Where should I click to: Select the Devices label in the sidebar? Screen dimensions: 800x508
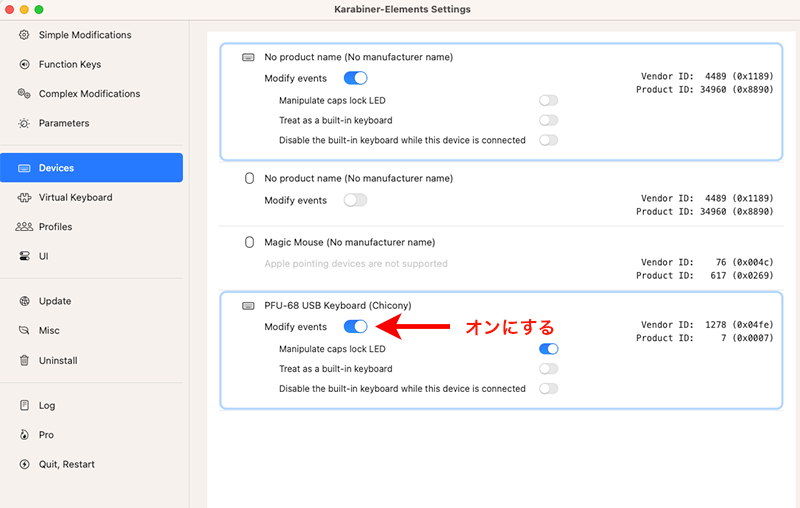(56, 168)
